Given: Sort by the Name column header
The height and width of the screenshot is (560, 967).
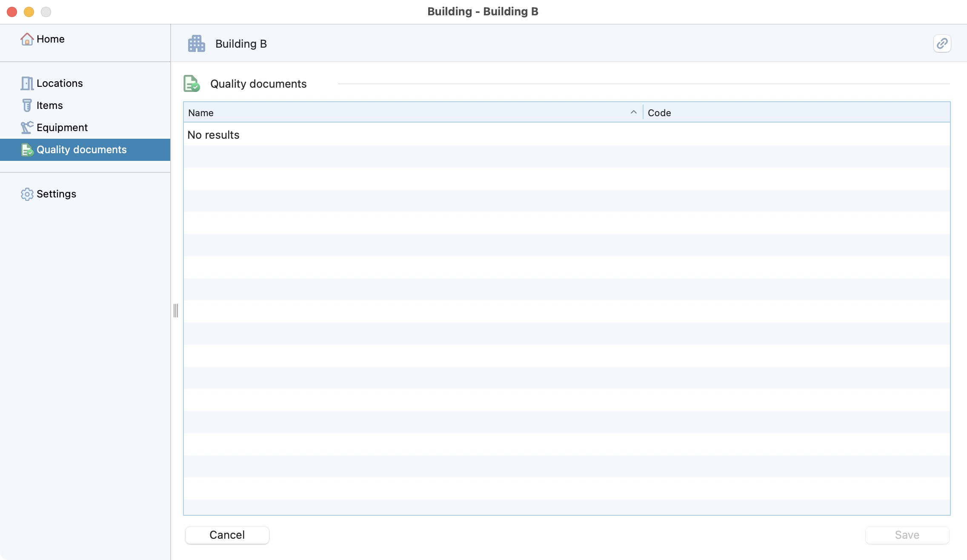Looking at the screenshot, I should point(413,113).
